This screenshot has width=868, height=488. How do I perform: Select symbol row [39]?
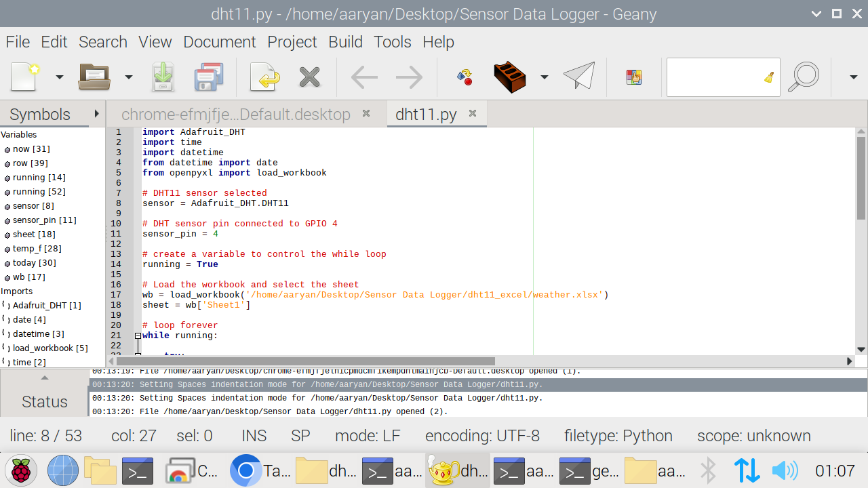pyautogui.click(x=30, y=163)
